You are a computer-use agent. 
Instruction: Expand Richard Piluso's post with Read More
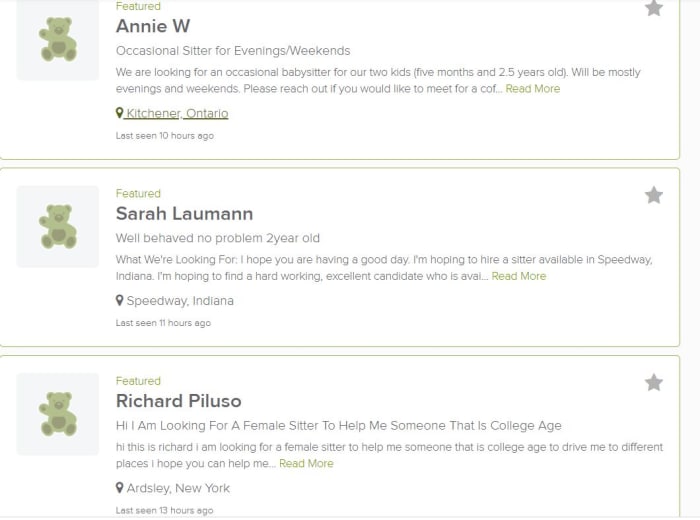[306, 464]
